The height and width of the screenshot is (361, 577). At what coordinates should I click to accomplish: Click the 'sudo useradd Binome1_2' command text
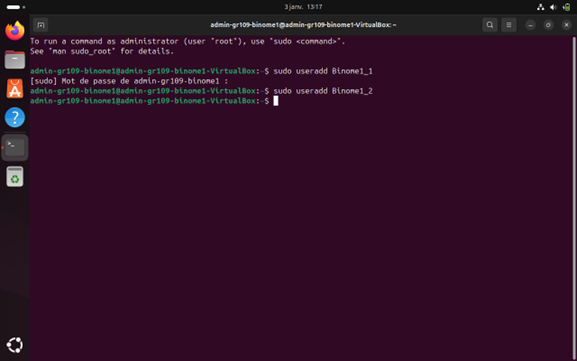[x=323, y=91]
